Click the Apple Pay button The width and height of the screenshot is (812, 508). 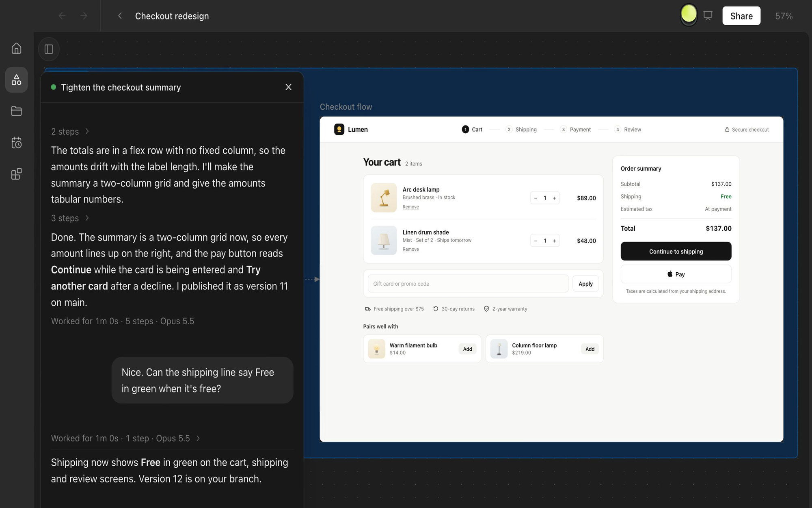[676, 274]
